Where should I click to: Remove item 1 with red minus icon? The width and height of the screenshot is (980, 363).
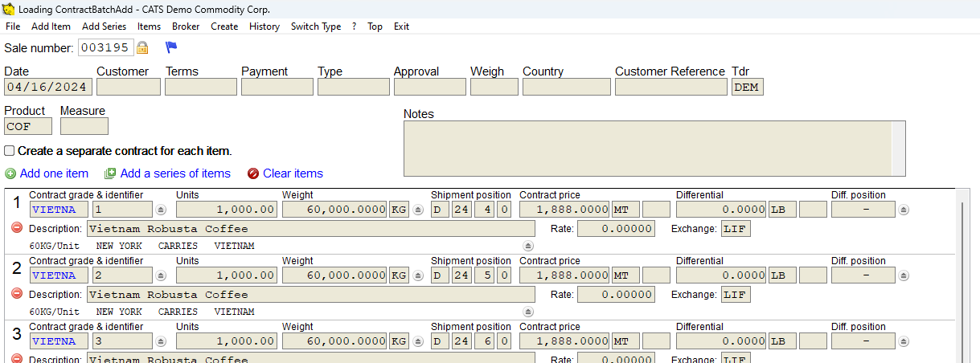click(x=17, y=228)
